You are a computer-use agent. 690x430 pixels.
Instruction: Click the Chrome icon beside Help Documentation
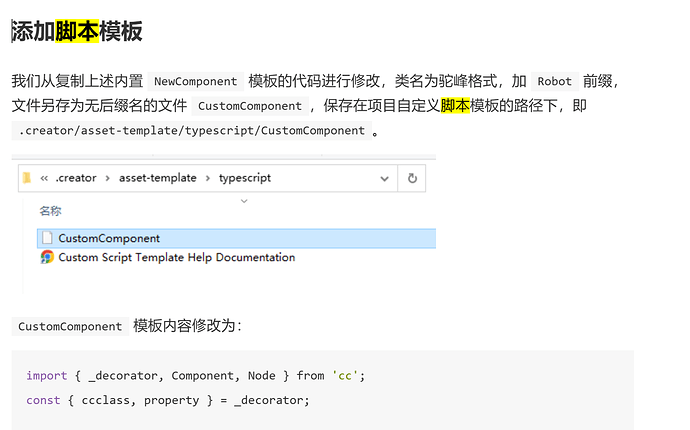pyautogui.click(x=46, y=257)
